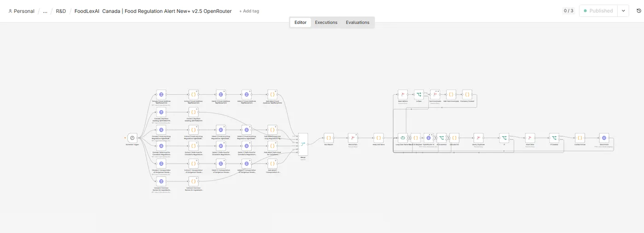
Task: Open Canada Safe Food for Canadians HTTP node
Action: coord(161,146)
